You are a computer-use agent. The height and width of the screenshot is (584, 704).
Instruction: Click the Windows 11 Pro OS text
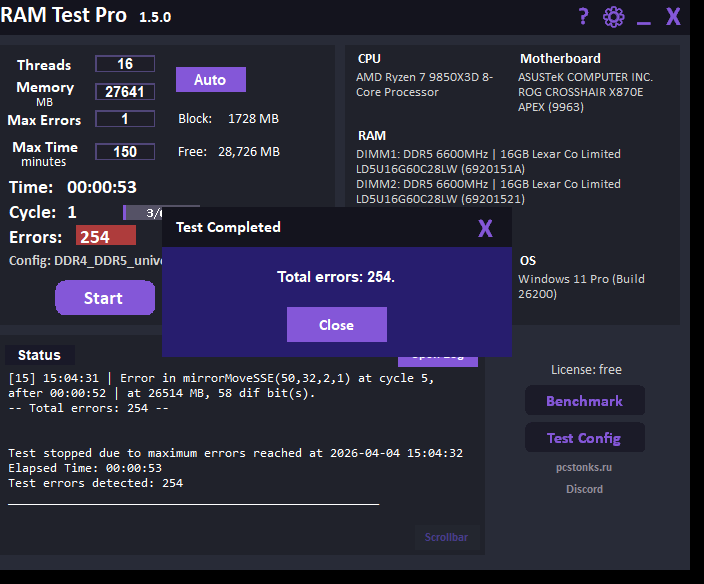coord(581,286)
